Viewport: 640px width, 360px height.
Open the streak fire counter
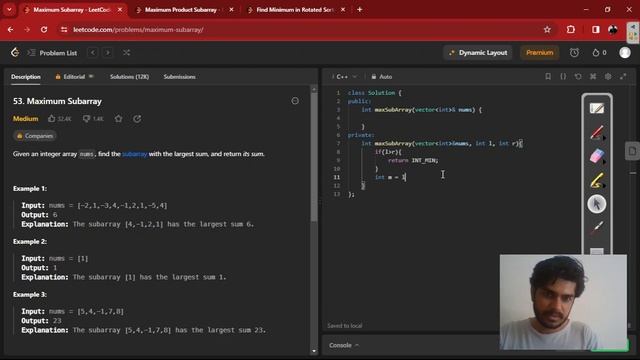pyautogui.click(x=599, y=53)
